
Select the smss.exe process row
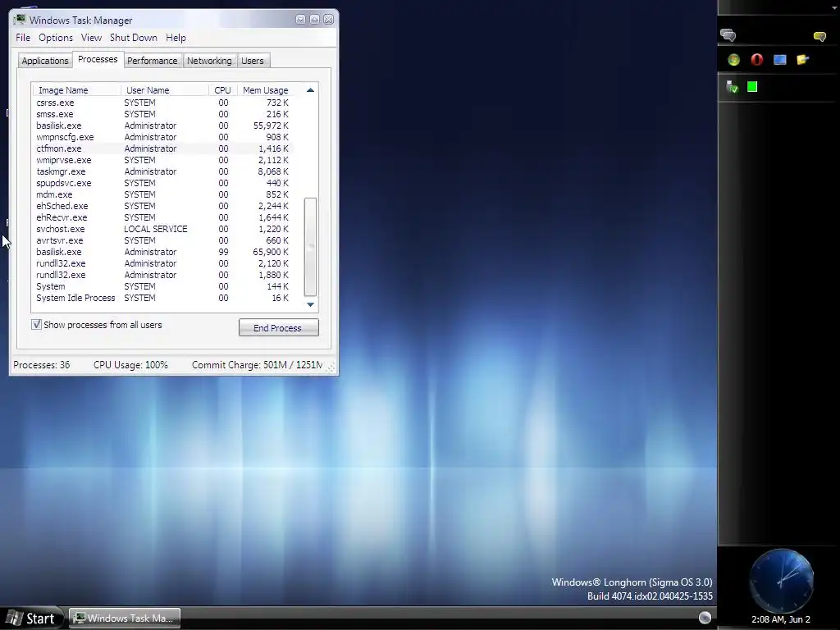click(163, 114)
